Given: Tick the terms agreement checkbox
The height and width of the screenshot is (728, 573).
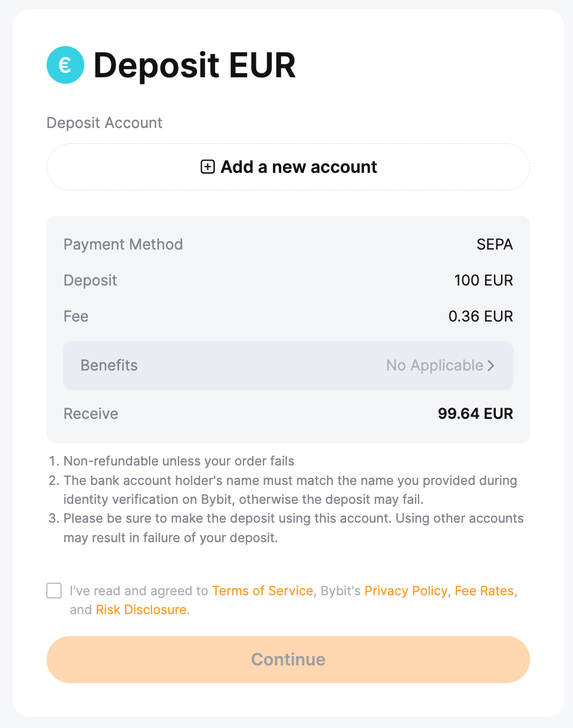Looking at the screenshot, I should (x=54, y=591).
